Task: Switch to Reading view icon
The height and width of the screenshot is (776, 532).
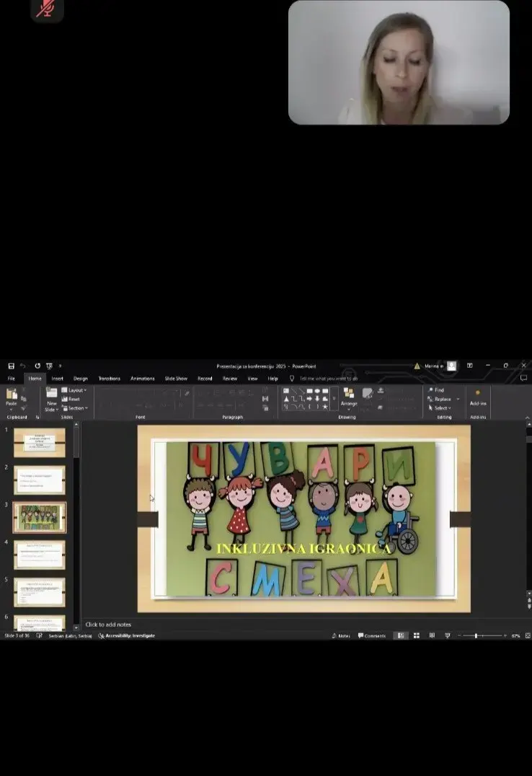Action: (432, 636)
